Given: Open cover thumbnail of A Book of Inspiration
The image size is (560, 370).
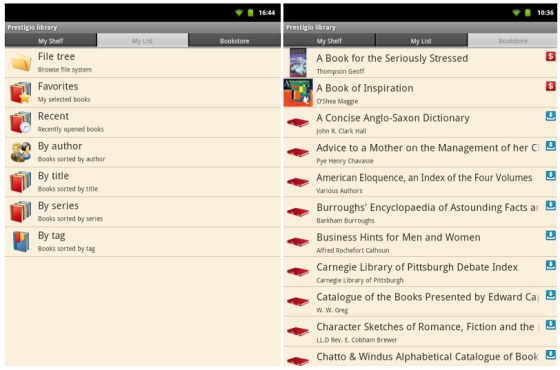Looking at the screenshot, I should [x=298, y=93].
